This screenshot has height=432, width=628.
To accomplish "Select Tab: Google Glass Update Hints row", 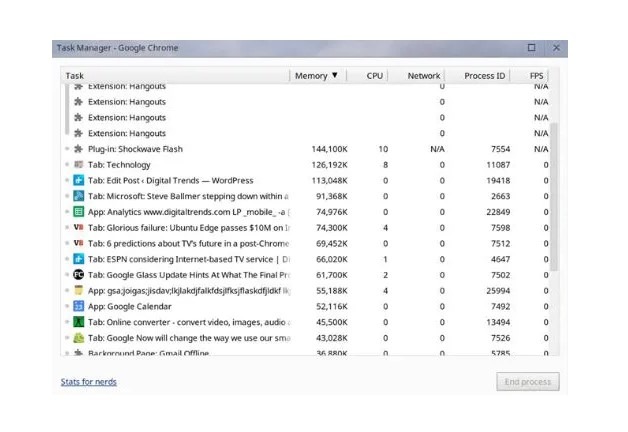I will coord(306,275).
